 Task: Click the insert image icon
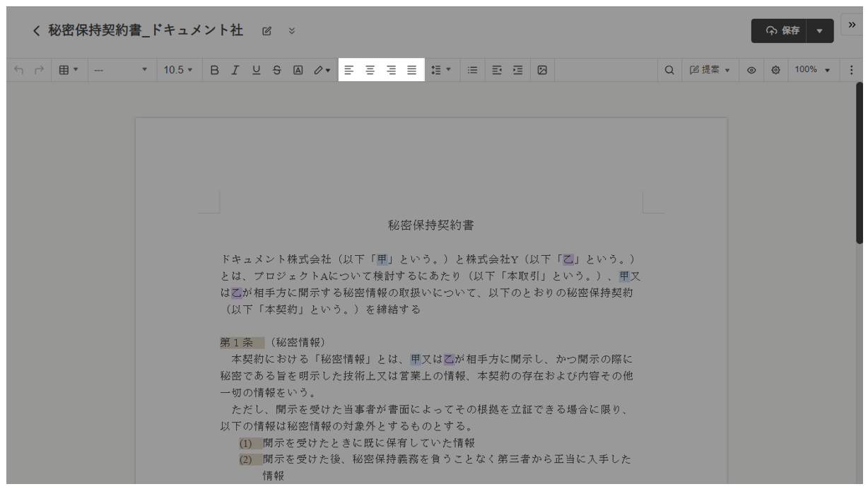(542, 70)
